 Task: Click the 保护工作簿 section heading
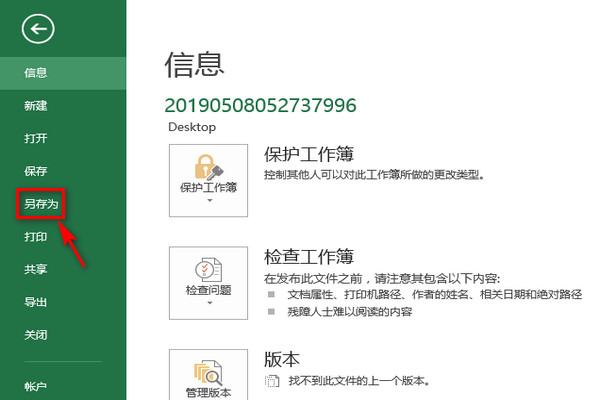(x=309, y=154)
